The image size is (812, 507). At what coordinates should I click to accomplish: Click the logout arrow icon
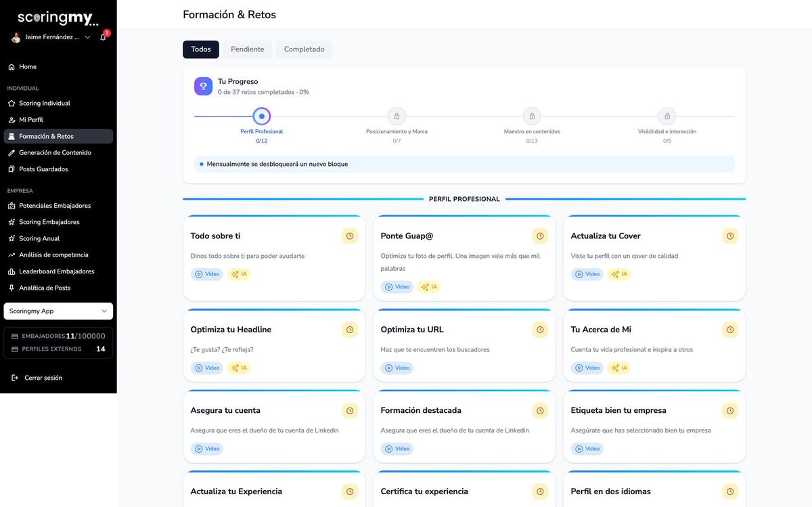15,378
